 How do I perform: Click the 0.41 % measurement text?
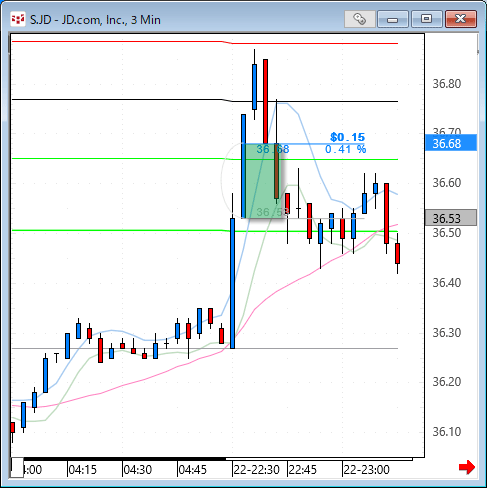point(346,149)
